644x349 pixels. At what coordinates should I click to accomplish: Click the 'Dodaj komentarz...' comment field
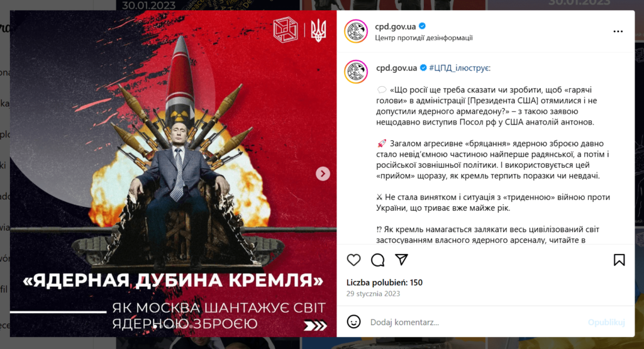click(x=477, y=323)
